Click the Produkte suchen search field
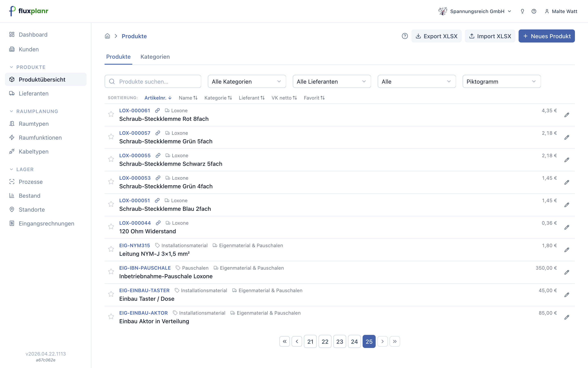The height and width of the screenshot is (368, 588). [x=153, y=82]
